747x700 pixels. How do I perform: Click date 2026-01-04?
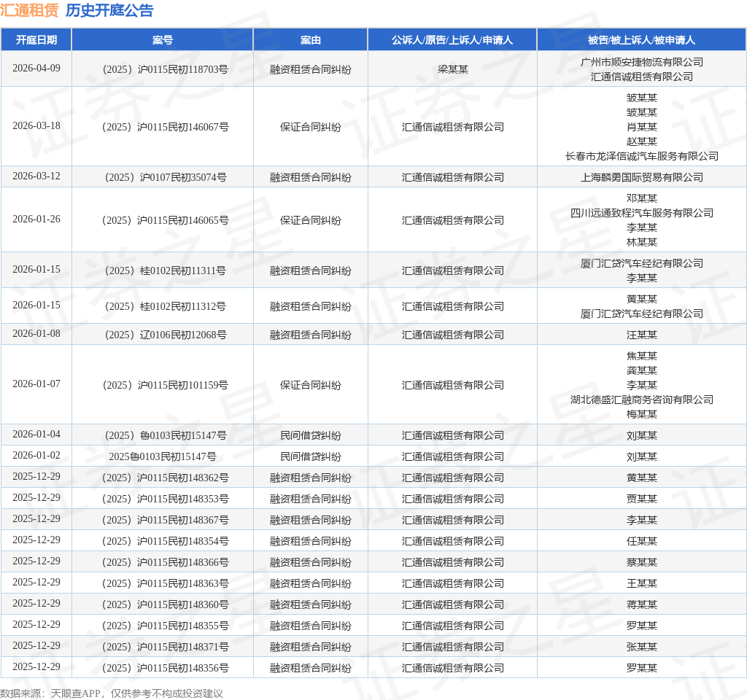point(36,435)
